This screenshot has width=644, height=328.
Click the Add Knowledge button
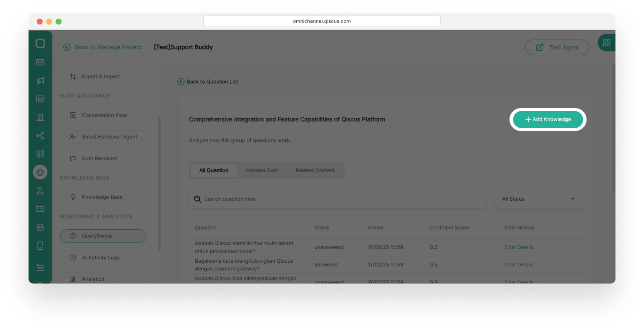pos(548,120)
